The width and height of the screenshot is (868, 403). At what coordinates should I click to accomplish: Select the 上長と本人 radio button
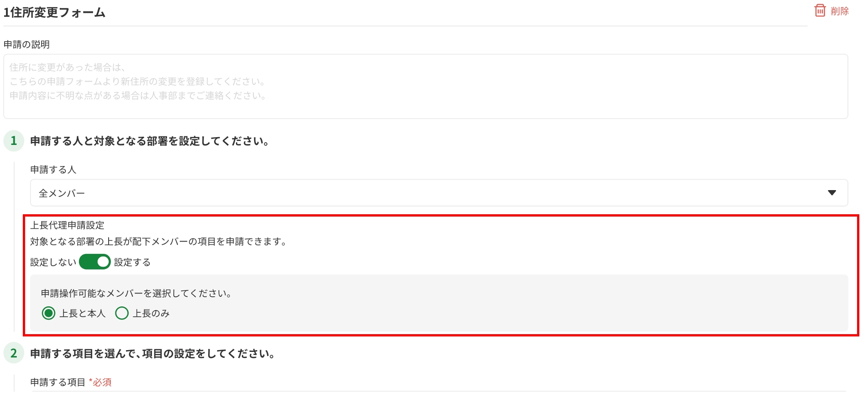(48, 313)
